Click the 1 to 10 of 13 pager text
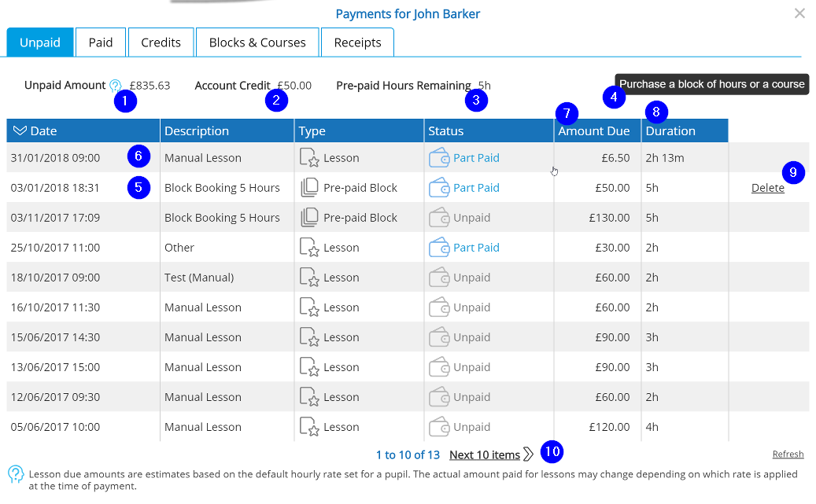This screenshot has height=504, width=816. (408, 454)
